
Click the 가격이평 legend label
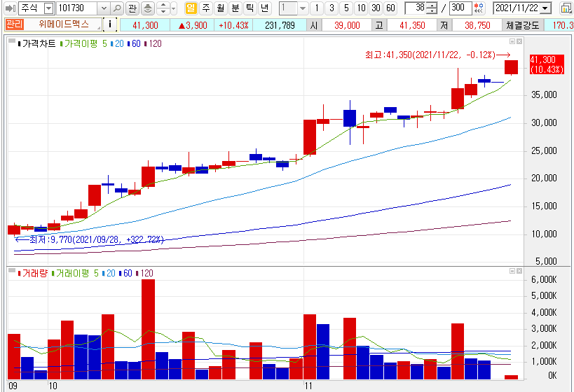pyautogui.click(x=81, y=43)
